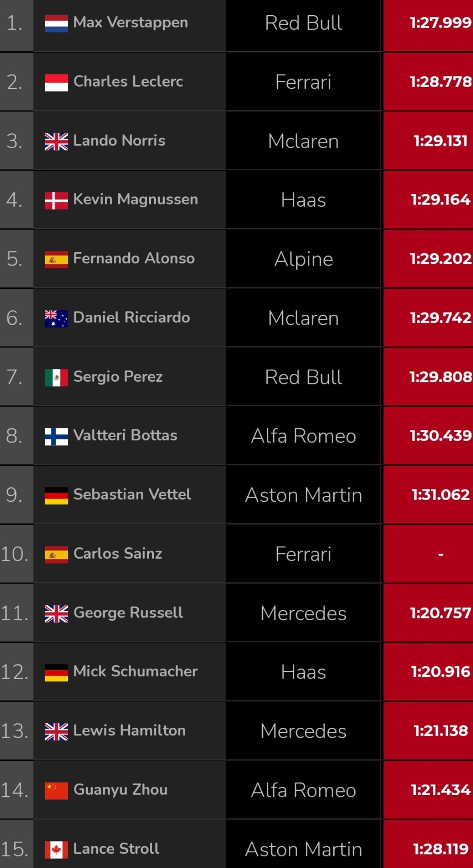Click Mick Schumacher's name

[x=135, y=672]
